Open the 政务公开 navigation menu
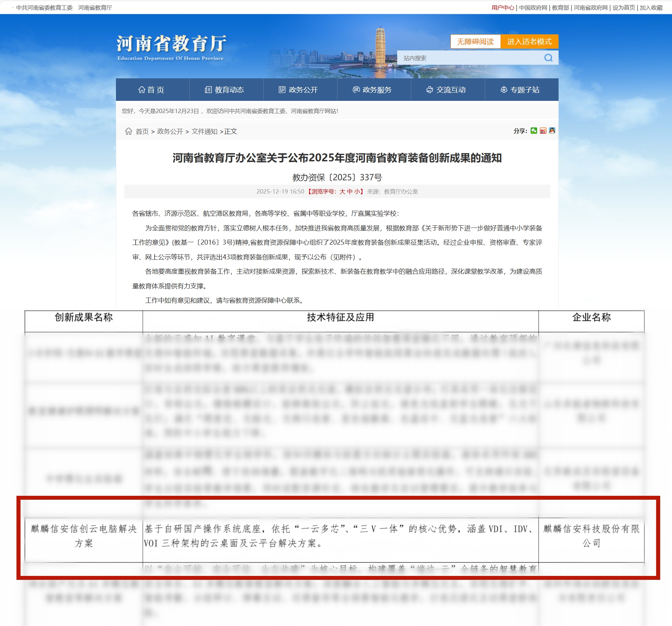The width and height of the screenshot is (672, 626). [299, 90]
